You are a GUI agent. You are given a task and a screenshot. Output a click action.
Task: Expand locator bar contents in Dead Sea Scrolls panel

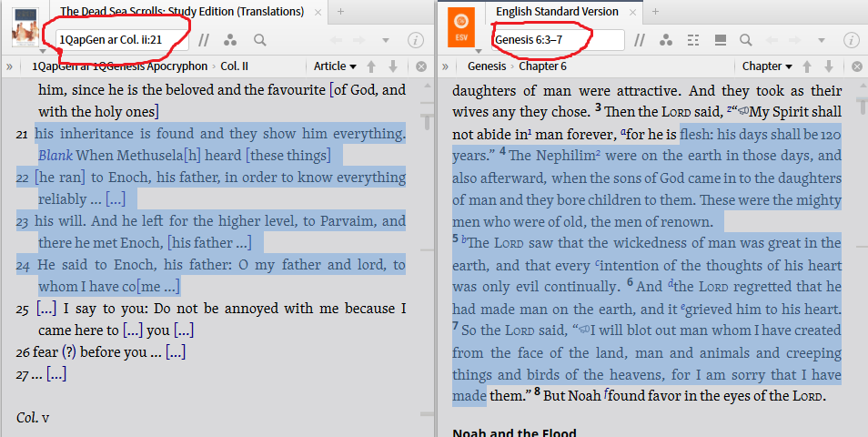click(x=9, y=66)
